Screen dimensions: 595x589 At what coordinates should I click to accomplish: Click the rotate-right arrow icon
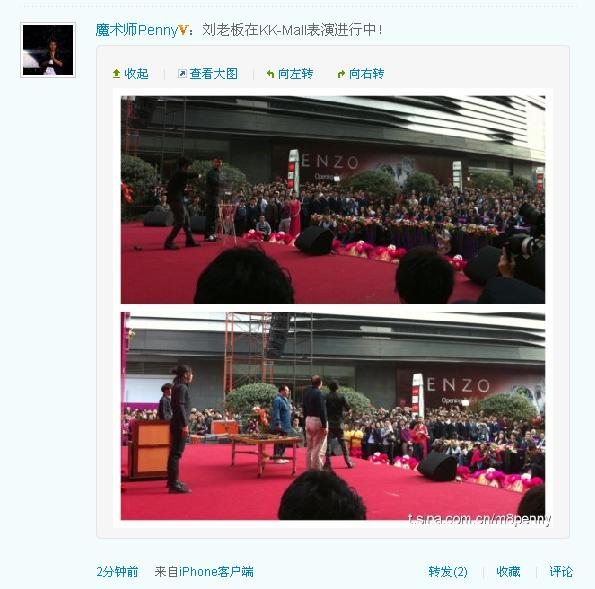pos(341,74)
